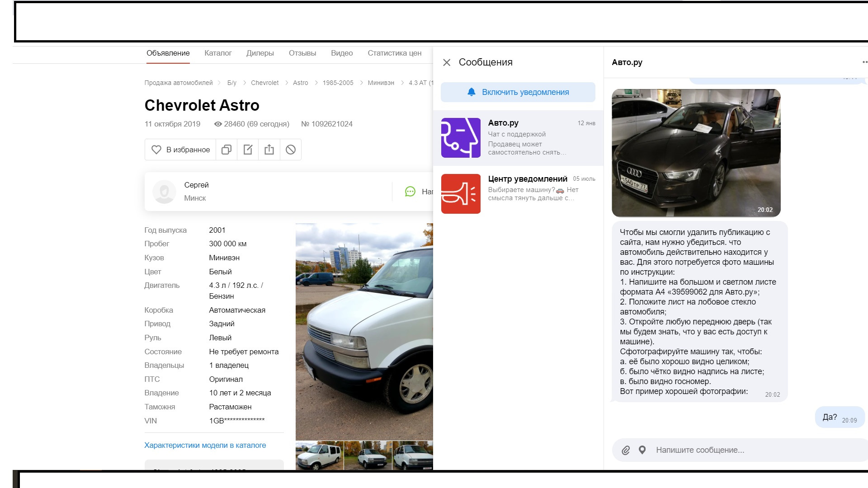The height and width of the screenshot is (488, 868).
Task: Hide this listing with the block icon
Action: [291, 150]
